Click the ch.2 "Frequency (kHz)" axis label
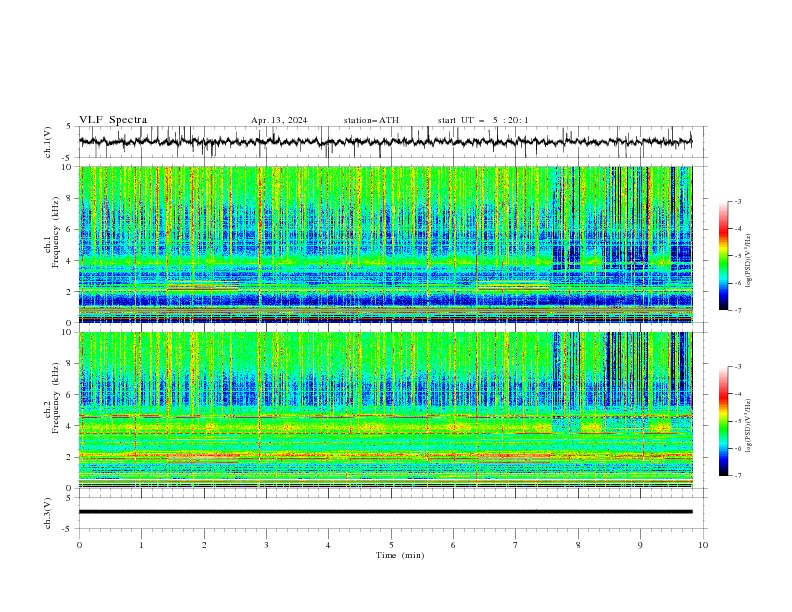Image resolution: width=792 pixels, height=612 pixels. [56, 398]
